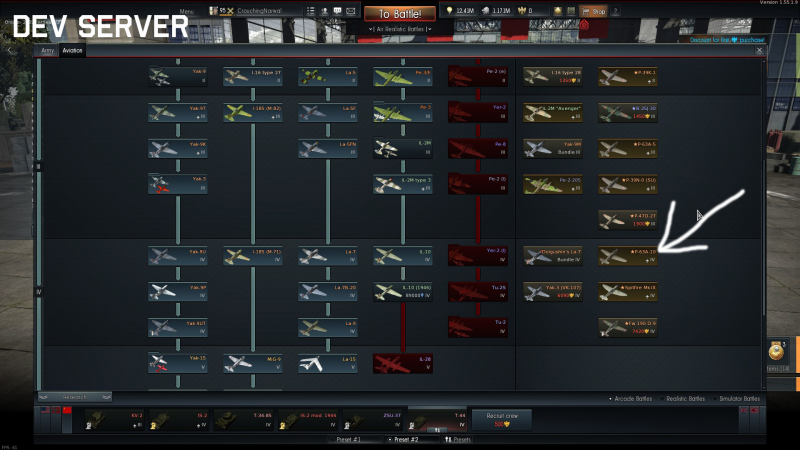Select the La-7 aircraft card
The image size is (800, 450).
[x=328, y=256]
